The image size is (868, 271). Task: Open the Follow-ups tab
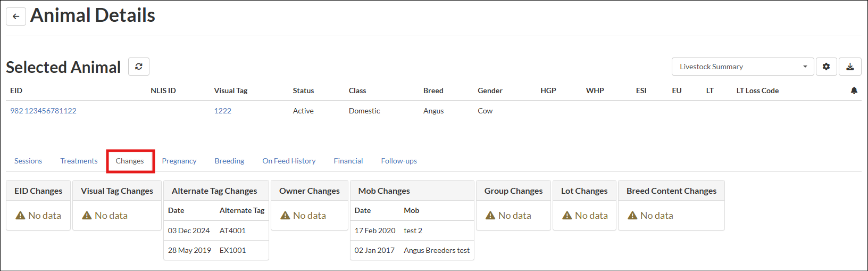coord(399,161)
